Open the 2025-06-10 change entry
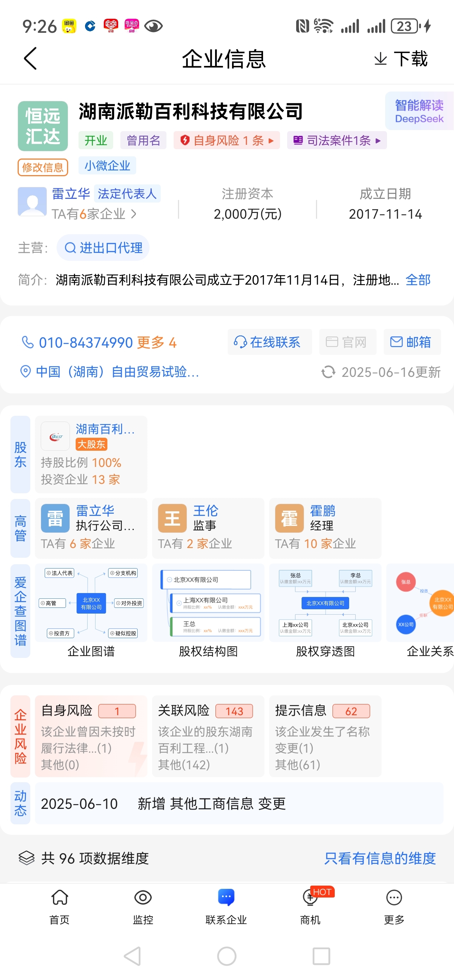This screenshot has width=454, height=980. [239, 803]
